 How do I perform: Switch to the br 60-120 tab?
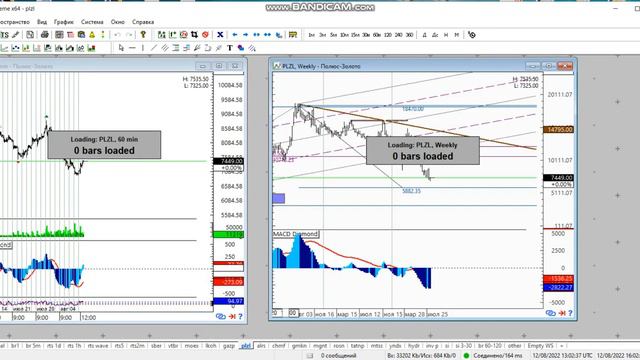[489, 346]
